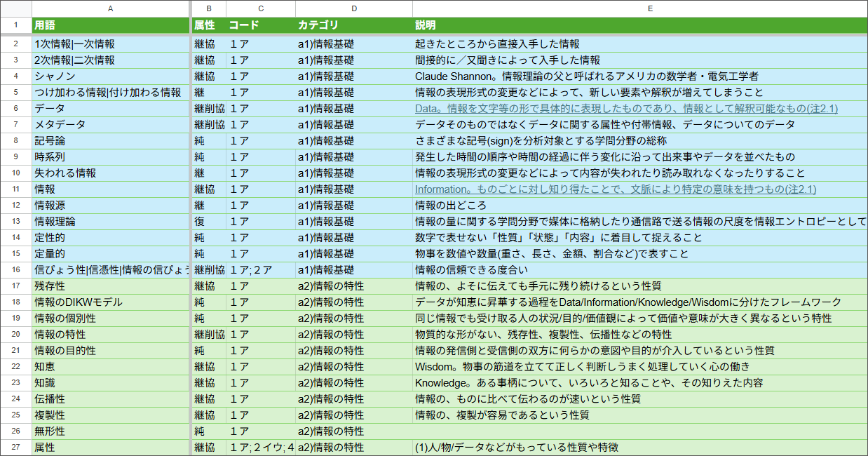Click the '失われる情報' term cell
The image size is (868, 456).
(111, 173)
